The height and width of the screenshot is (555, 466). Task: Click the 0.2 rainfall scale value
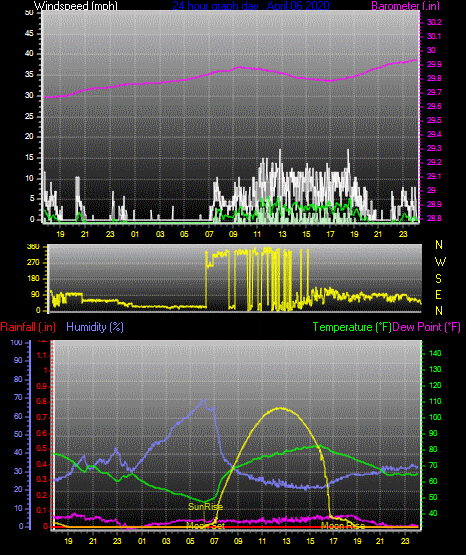point(42,495)
